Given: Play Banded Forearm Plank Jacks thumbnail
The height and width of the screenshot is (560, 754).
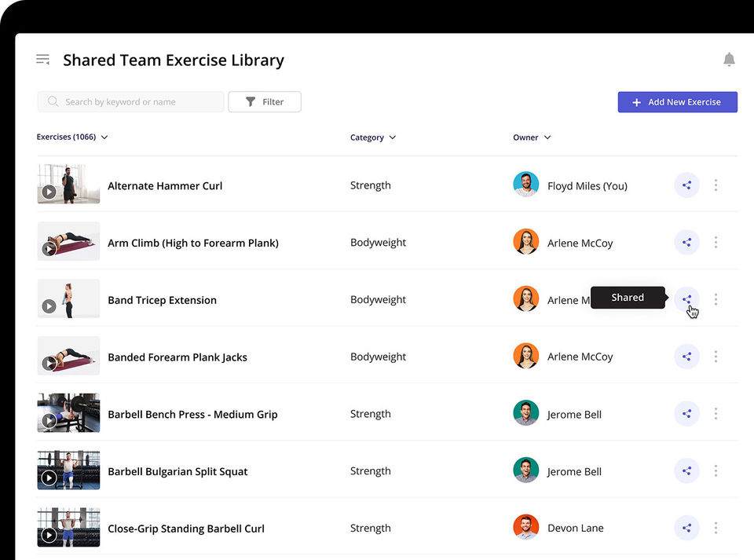Looking at the screenshot, I should click(68, 356).
